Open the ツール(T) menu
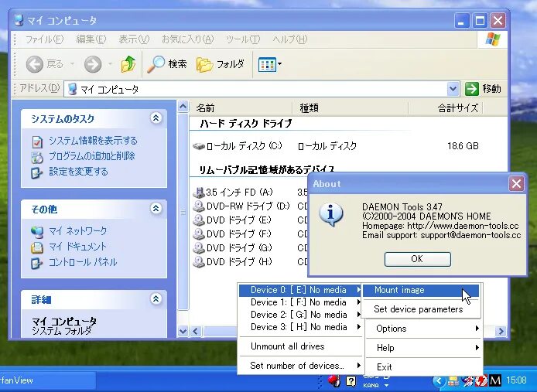The width and height of the screenshot is (537, 392). point(243,39)
